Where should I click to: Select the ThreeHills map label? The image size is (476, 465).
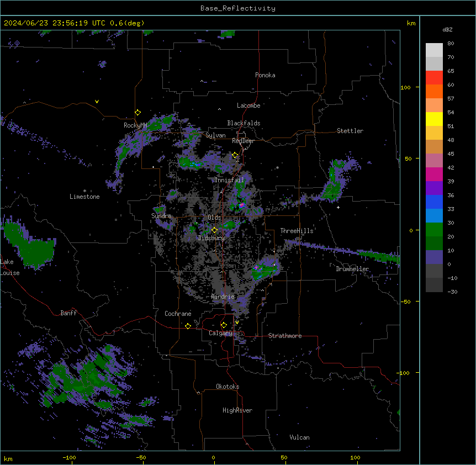click(x=297, y=231)
